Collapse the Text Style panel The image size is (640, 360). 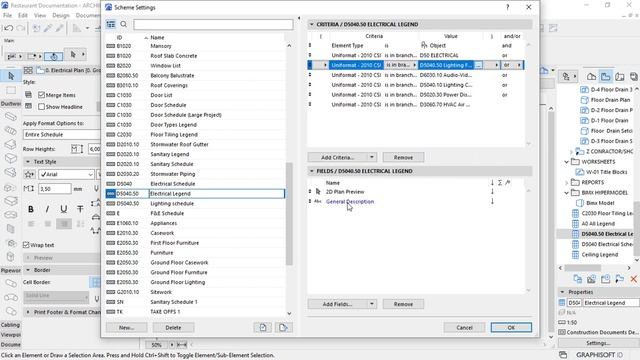tap(28, 162)
